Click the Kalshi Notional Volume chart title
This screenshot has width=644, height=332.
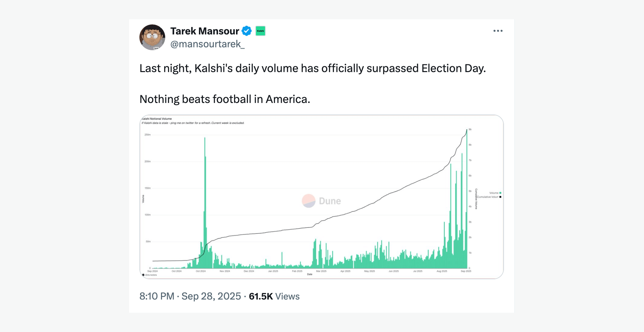tap(157, 119)
